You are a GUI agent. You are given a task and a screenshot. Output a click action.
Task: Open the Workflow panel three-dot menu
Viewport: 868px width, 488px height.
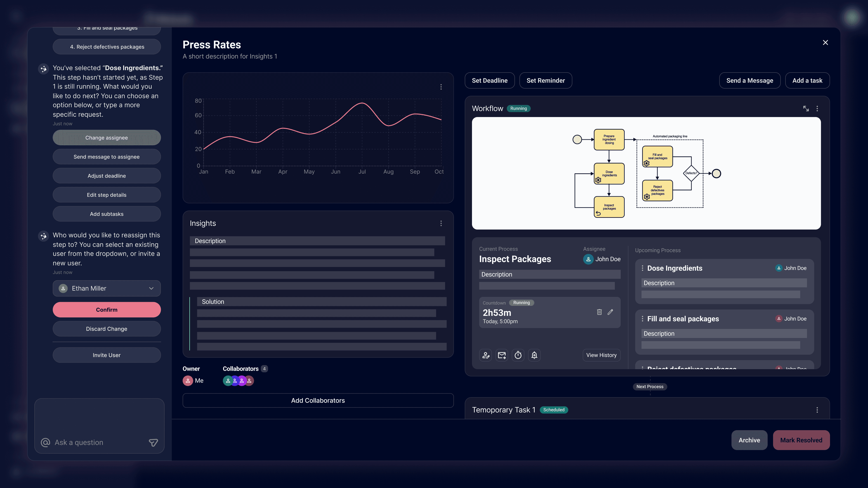pos(817,108)
